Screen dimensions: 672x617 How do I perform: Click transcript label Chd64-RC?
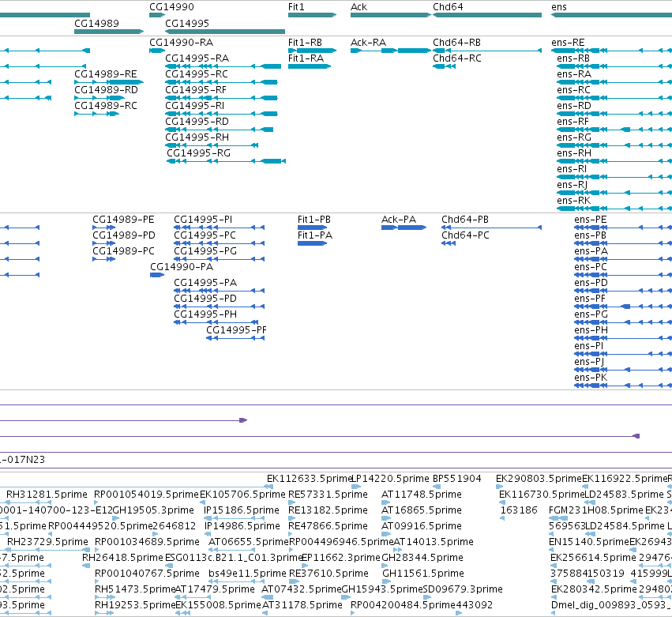pos(457,58)
